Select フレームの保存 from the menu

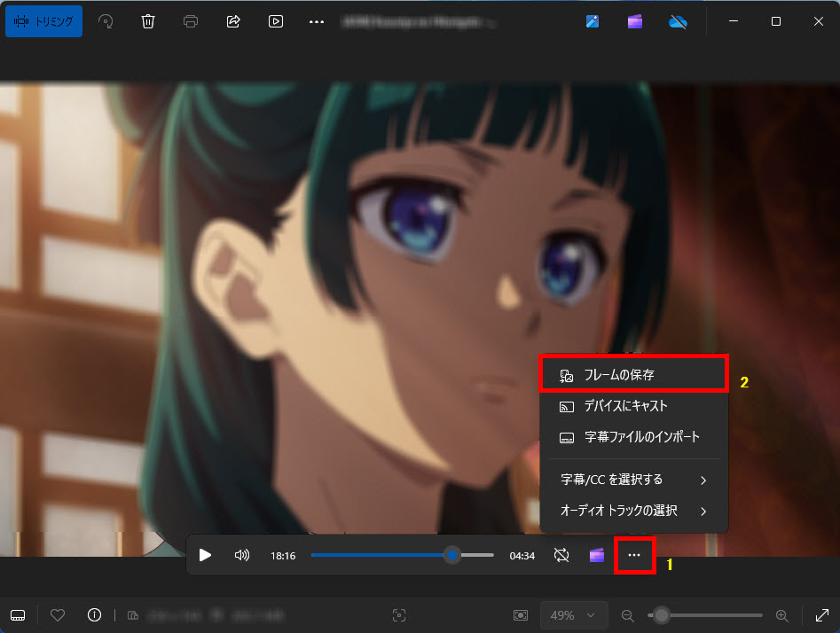pos(633,375)
